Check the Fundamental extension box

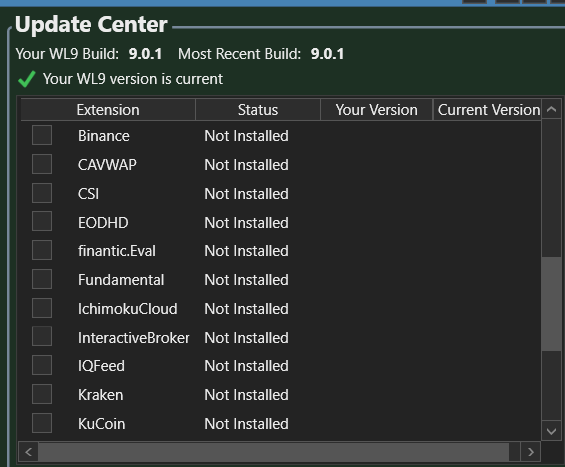[42, 279]
